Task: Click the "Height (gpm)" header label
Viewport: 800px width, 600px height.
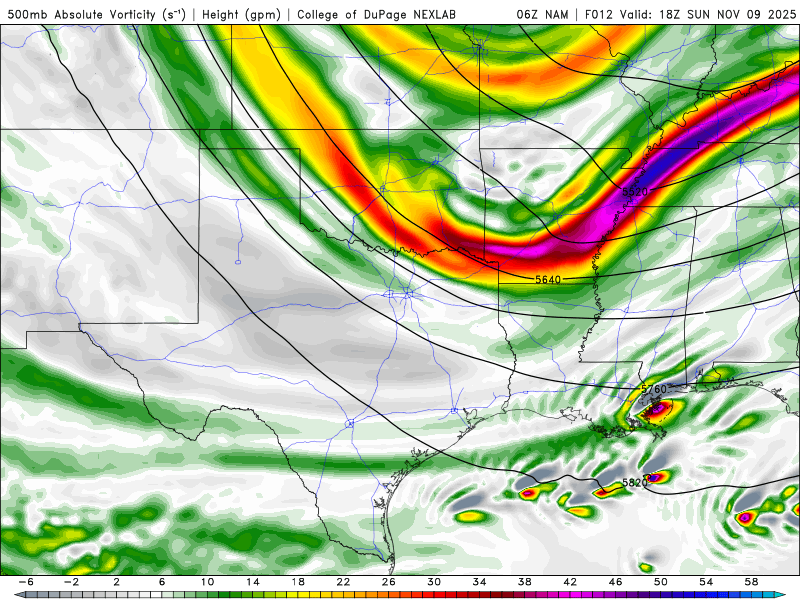Action: click(241, 15)
